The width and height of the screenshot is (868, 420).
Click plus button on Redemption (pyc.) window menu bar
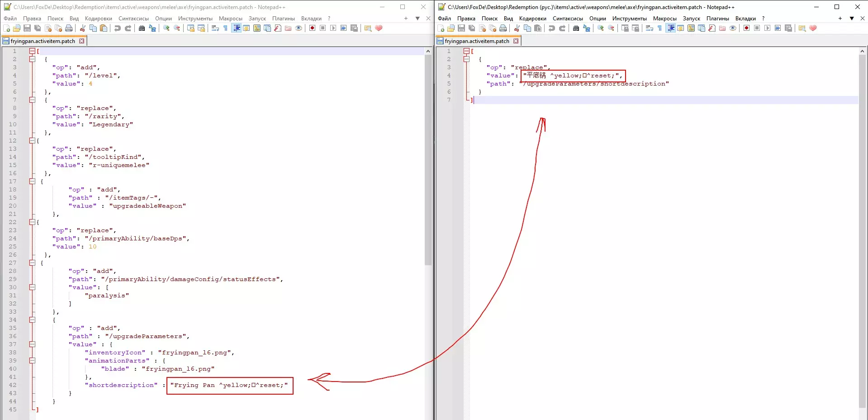click(840, 19)
